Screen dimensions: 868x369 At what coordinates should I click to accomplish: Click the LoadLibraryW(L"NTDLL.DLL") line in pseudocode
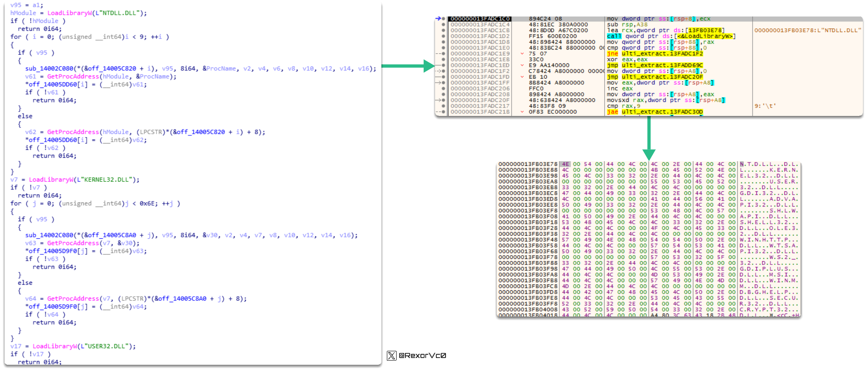point(79,13)
